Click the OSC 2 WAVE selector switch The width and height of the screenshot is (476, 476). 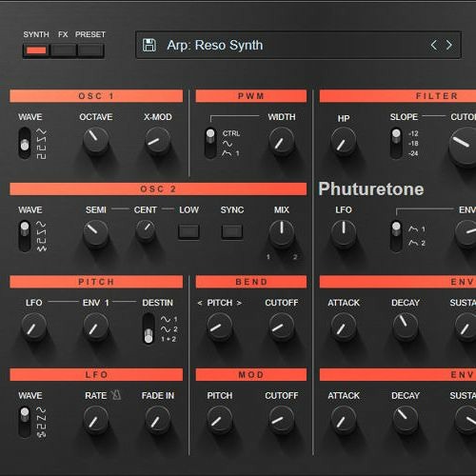(x=25, y=236)
